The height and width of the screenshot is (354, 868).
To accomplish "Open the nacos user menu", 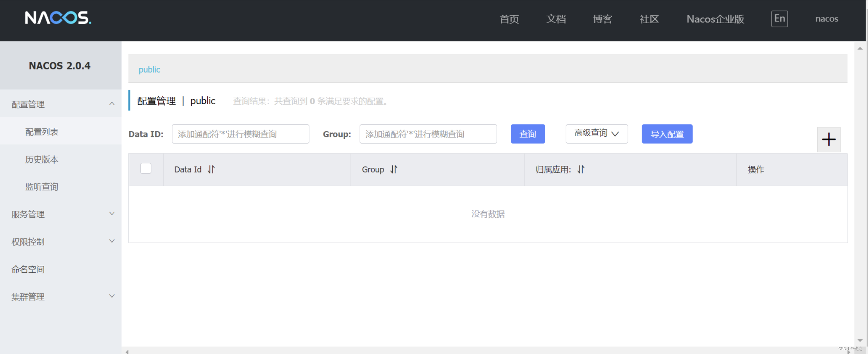I will point(827,19).
